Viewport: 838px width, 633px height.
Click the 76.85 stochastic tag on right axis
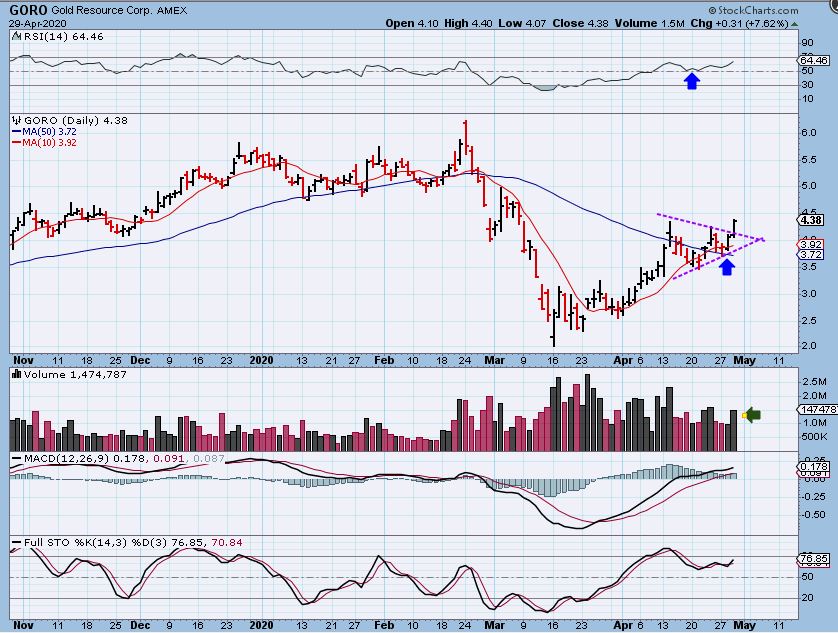(814, 559)
